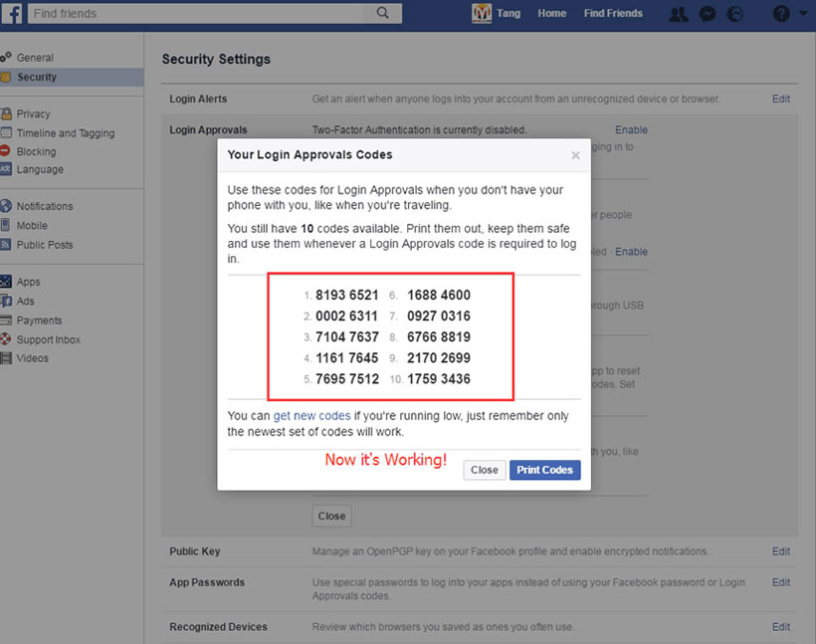Click the Login Alerts row heading
This screenshot has width=816, height=644.
coord(198,99)
